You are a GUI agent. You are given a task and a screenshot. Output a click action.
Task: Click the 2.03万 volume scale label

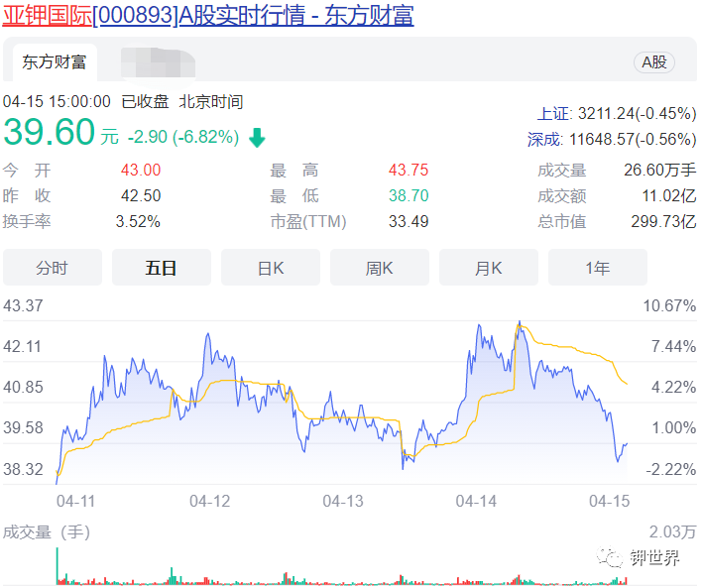coord(672,532)
